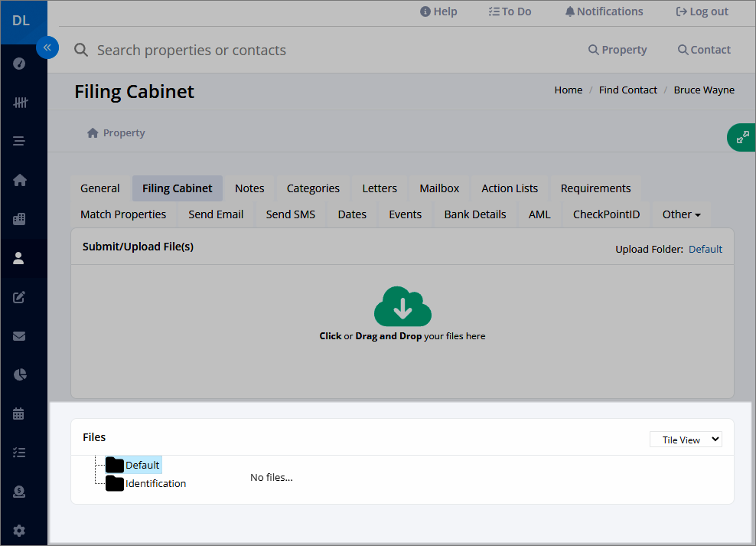
Task: Open Notifications in the top bar
Action: 604,11
